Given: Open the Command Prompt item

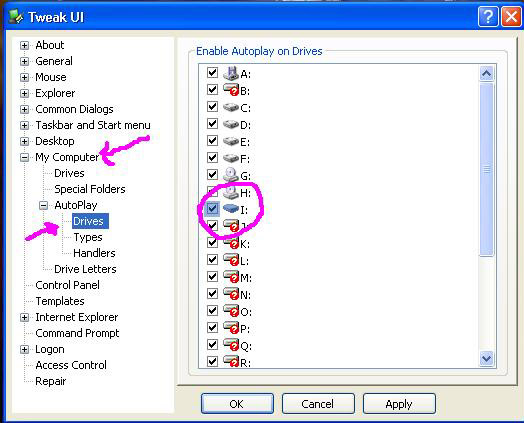Looking at the screenshot, I should tap(77, 333).
